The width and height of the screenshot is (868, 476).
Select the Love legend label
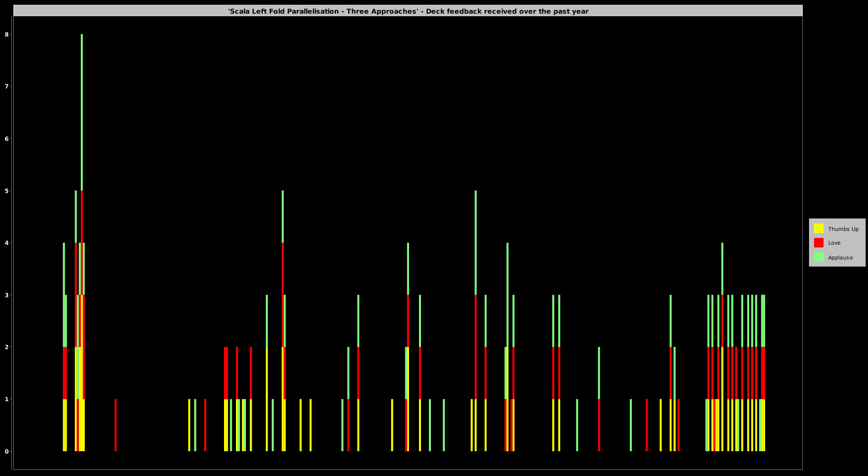[x=834, y=243]
